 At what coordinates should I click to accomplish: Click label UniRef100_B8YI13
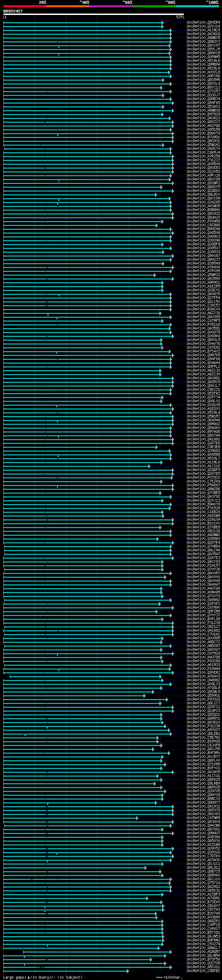click(203, 88)
